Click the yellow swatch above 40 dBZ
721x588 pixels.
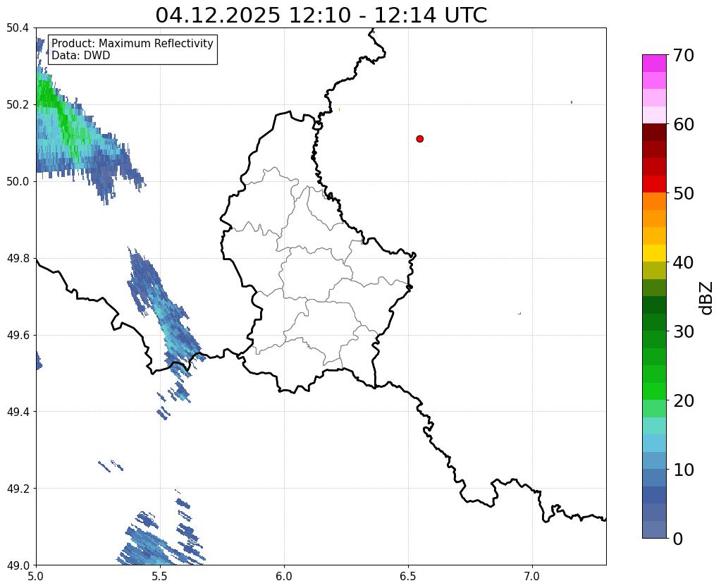(x=654, y=253)
